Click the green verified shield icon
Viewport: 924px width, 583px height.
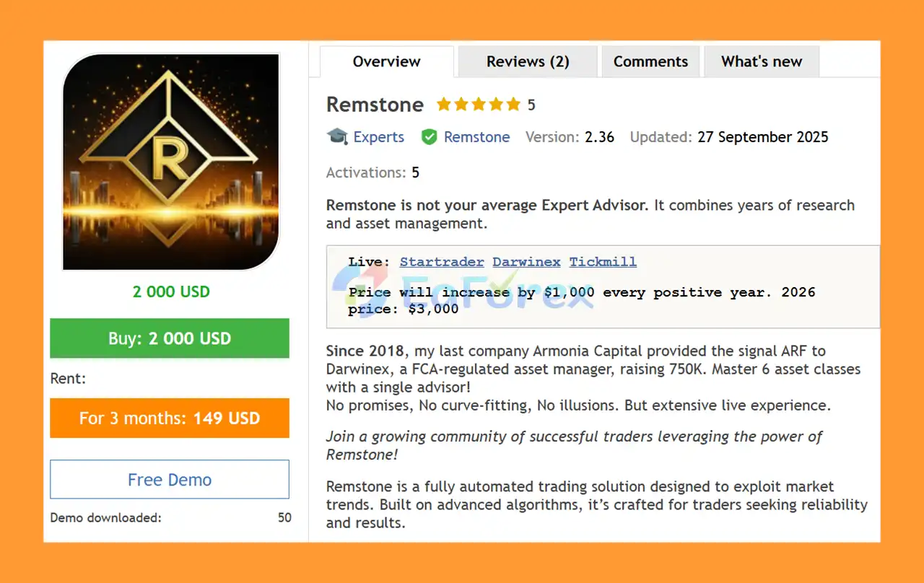click(x=430, y=137)
